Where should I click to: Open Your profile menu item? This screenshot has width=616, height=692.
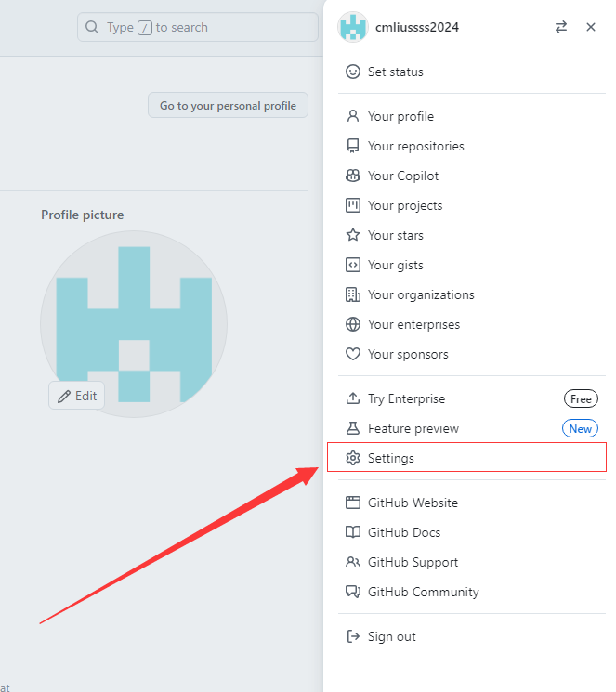tap(400, 116)
